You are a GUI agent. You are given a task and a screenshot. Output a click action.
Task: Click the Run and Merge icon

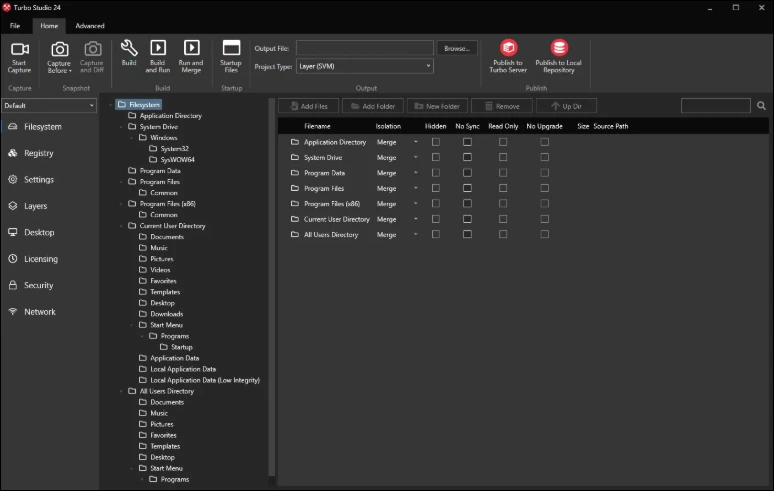[x=192, y=47]
